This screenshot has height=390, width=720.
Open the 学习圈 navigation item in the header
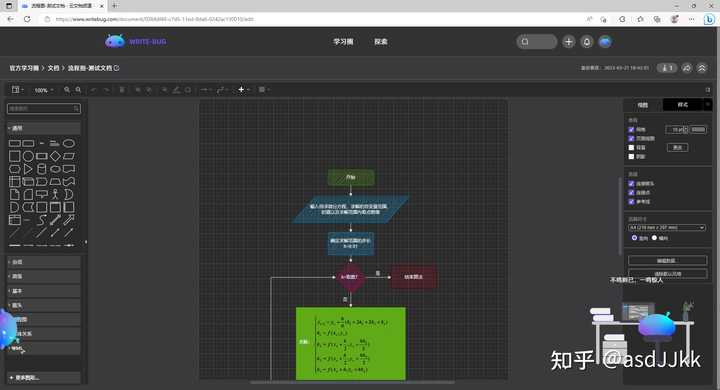tap(343, 42)
